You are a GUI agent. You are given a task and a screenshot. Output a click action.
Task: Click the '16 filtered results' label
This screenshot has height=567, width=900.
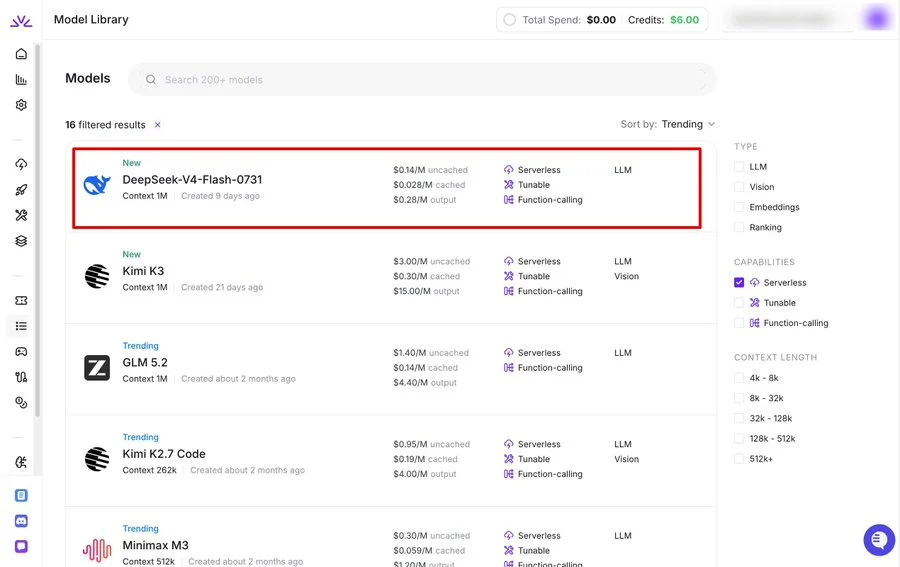[x=105, y=125]
